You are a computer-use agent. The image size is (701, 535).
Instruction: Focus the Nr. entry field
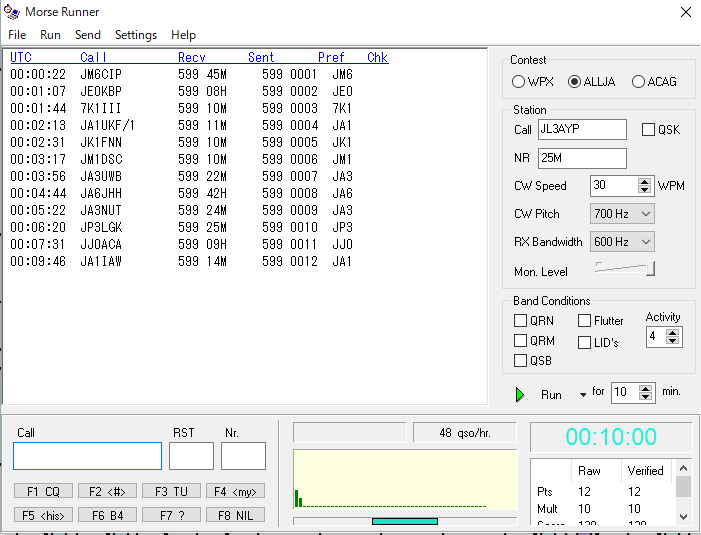[x=243, y=456]
